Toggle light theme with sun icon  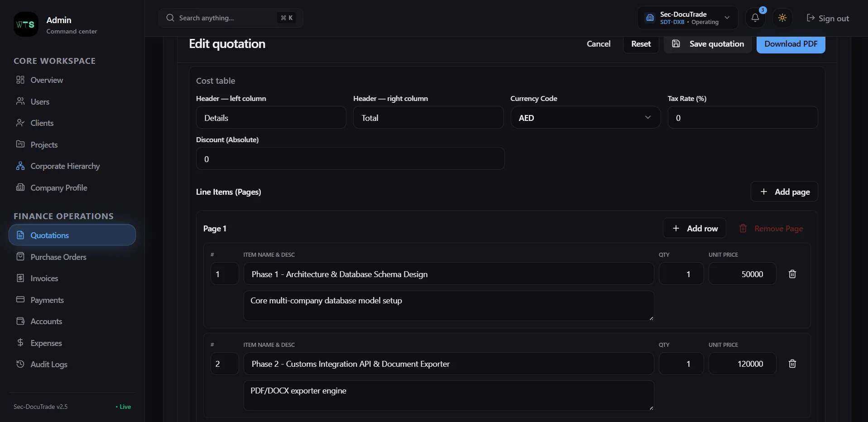coord(782,18)
